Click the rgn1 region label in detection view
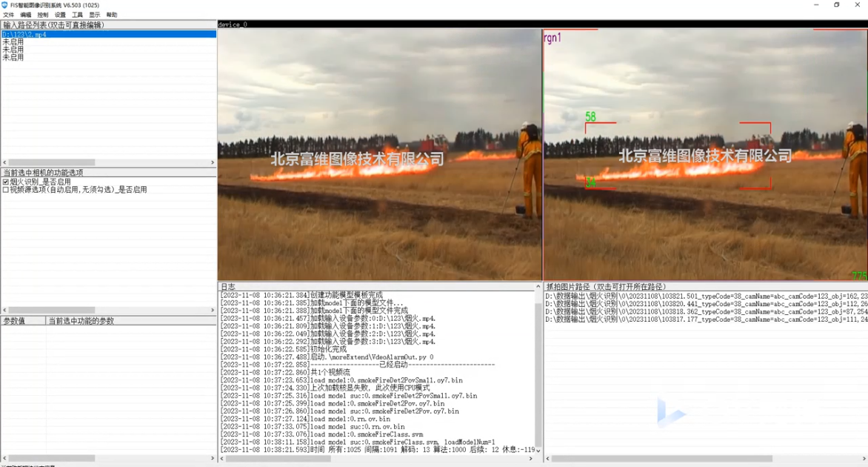This screenshot has width=868, height=467. click(x=552, y=38)
